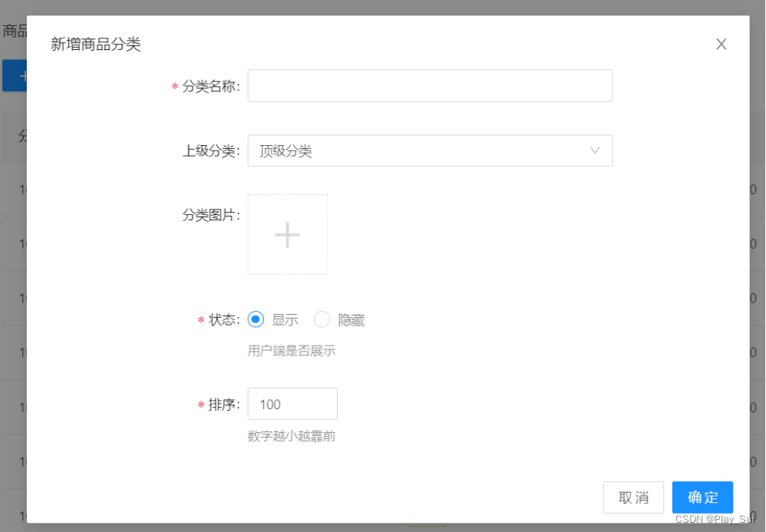The height and width of the screenshot is (532, 766).
Task: Open the 上级分类 dropdown showing 顶级分类
Action: (430, 150)
